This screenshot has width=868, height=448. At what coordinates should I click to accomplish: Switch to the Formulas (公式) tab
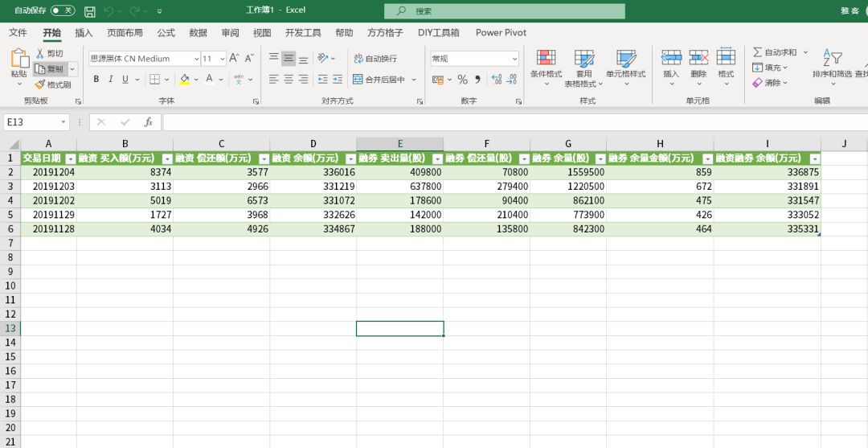pyautogui.click(x=166, y=33)
